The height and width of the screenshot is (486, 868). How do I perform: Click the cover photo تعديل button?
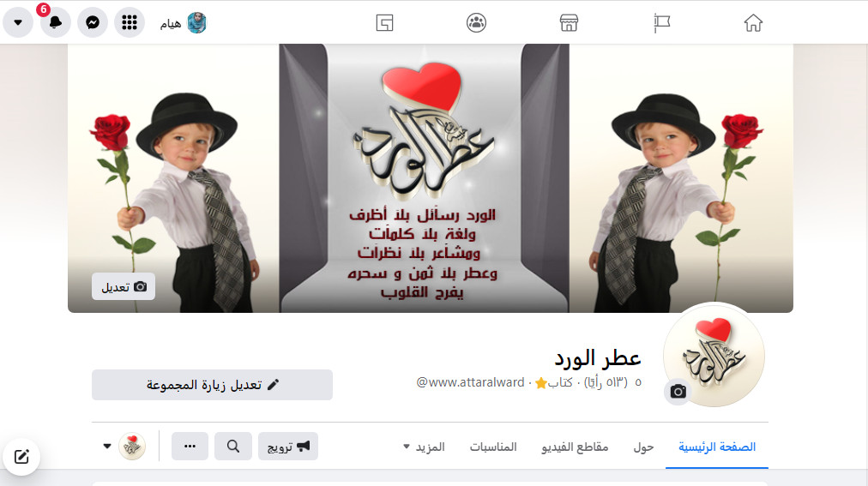tap(124, 286)
